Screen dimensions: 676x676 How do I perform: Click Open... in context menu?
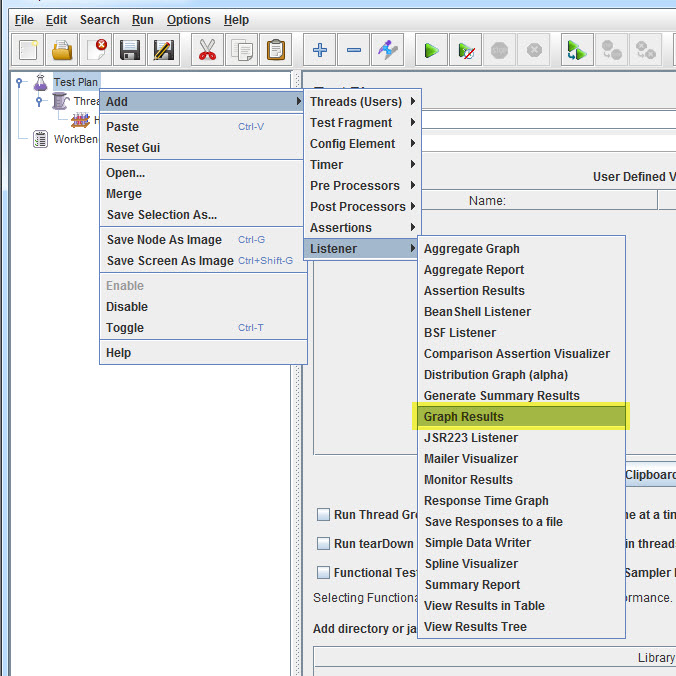point(203,172)
